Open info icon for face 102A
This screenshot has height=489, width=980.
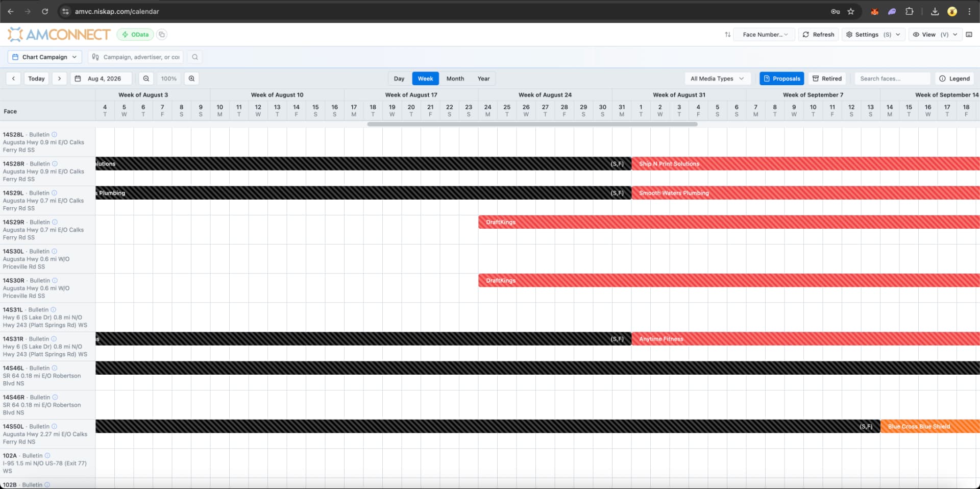click(x=47, y=456)
